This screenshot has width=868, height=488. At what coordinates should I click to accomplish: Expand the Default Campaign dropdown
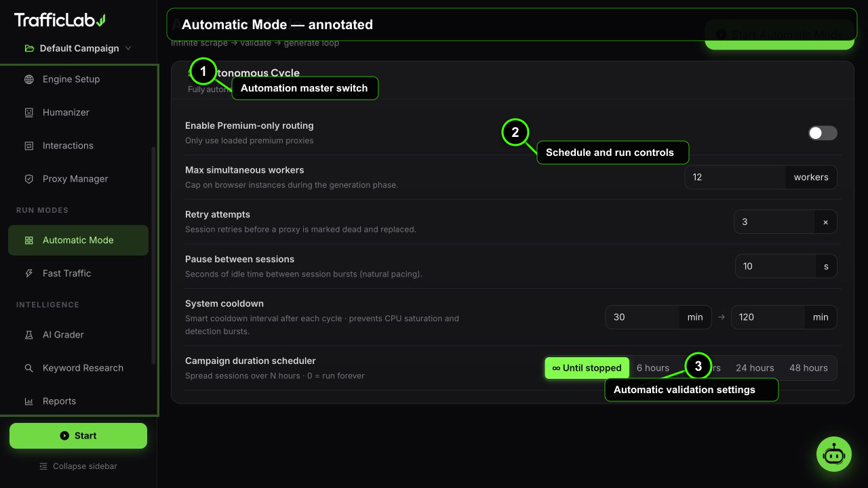tap(78, 48)
